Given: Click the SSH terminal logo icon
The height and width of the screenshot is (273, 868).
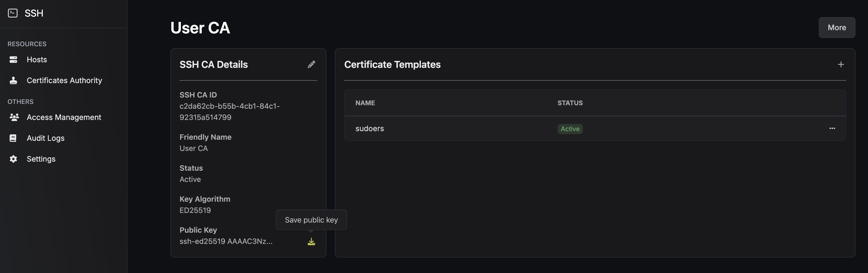Looking at the screenshot, I should pos(13,13).
